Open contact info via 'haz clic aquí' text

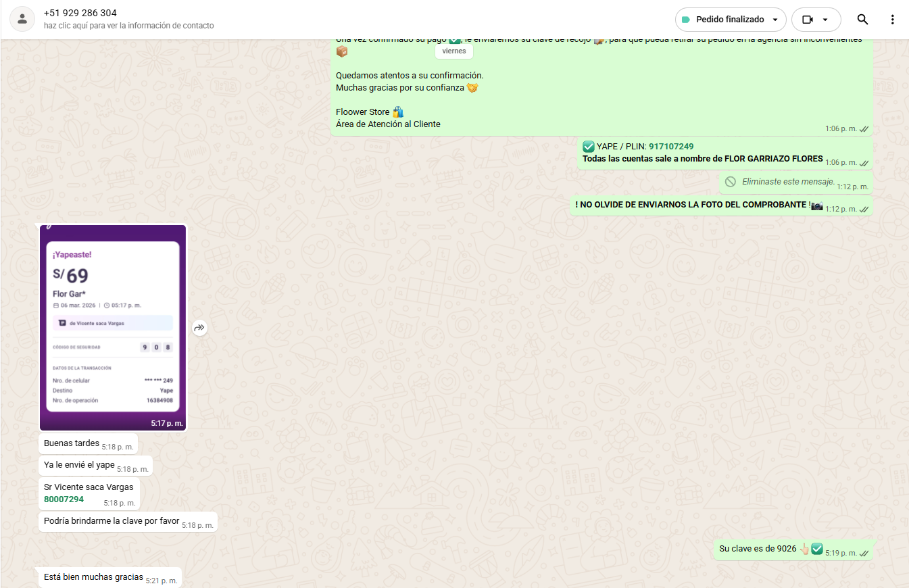tap(128, 26)
